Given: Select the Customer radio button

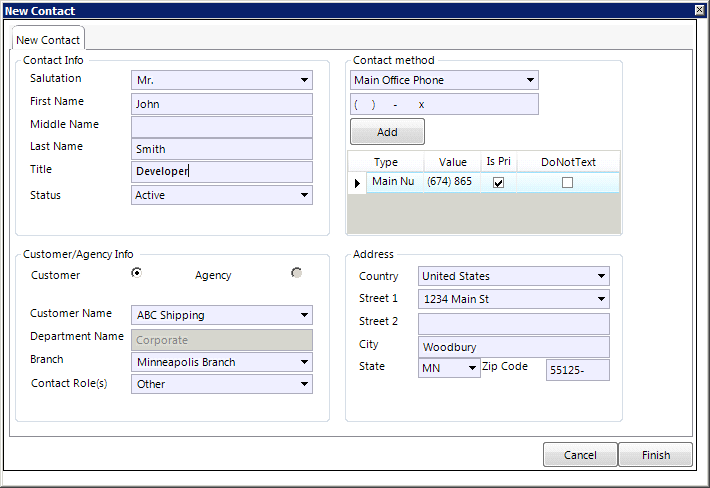Looking at the screenshot, I should [x=136, y=273].
